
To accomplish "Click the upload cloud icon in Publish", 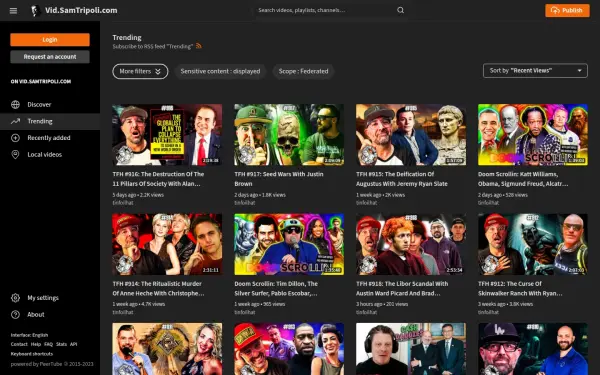I will coord(555,10).
